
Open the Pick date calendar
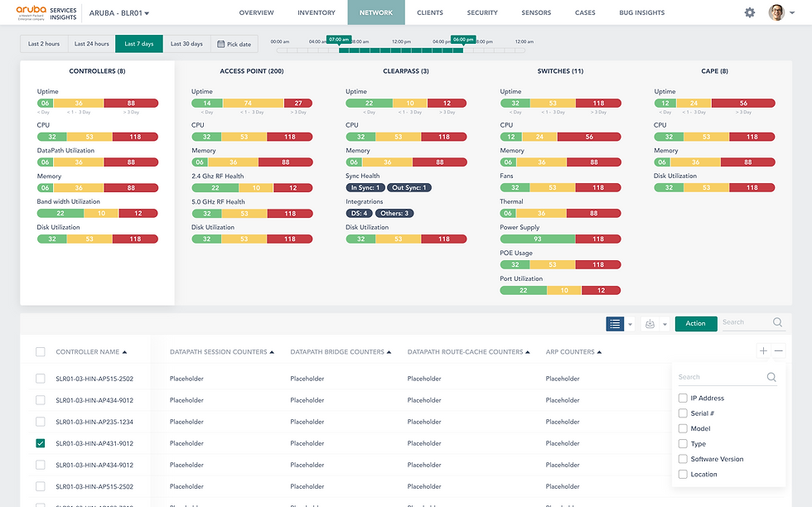pyautogui.click(x=234, y=44)
